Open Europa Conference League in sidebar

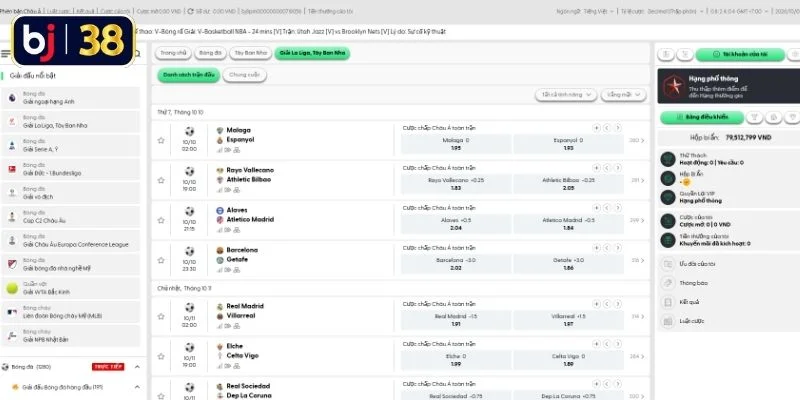70,240
